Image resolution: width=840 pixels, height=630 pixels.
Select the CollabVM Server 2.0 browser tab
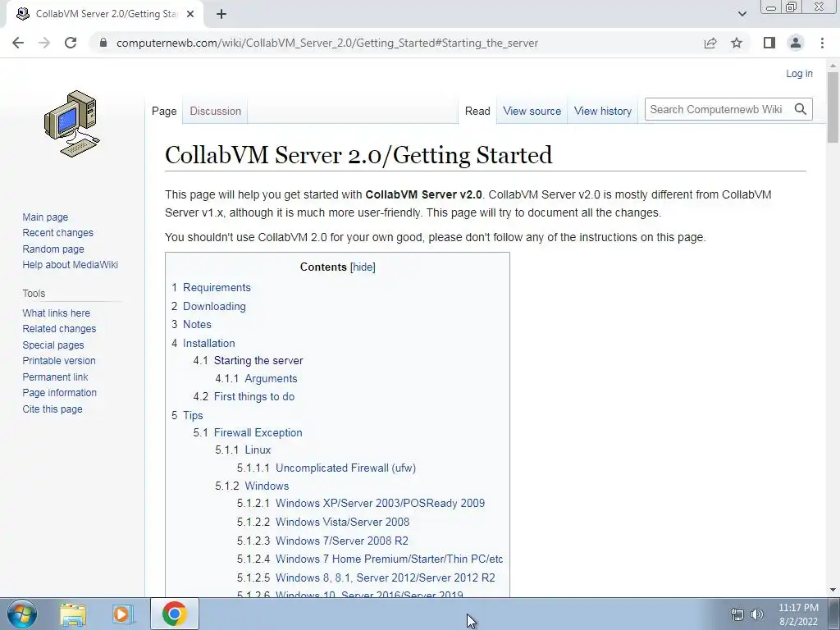[105, 15]
